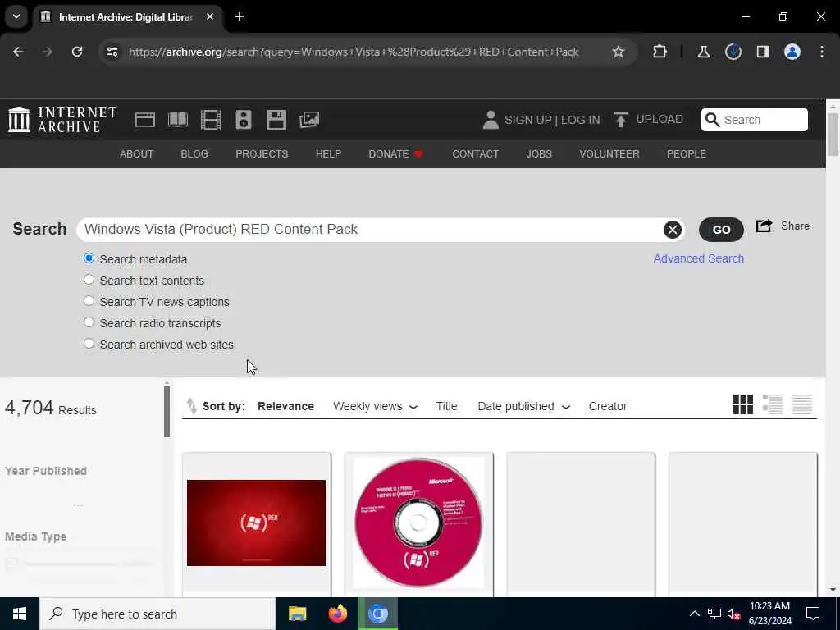
Task: Click the UPLOAD link text
Action: click(660, 119)
